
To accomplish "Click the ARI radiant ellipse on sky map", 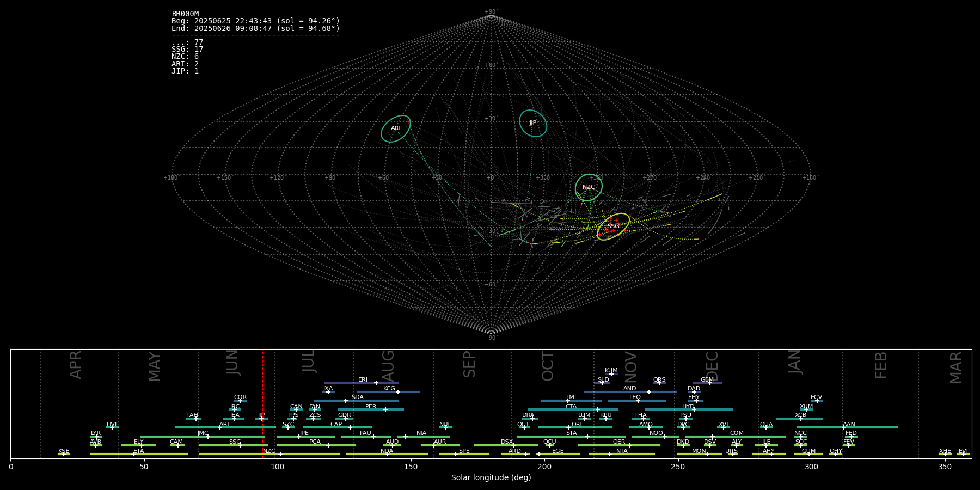I will [396, 129].
